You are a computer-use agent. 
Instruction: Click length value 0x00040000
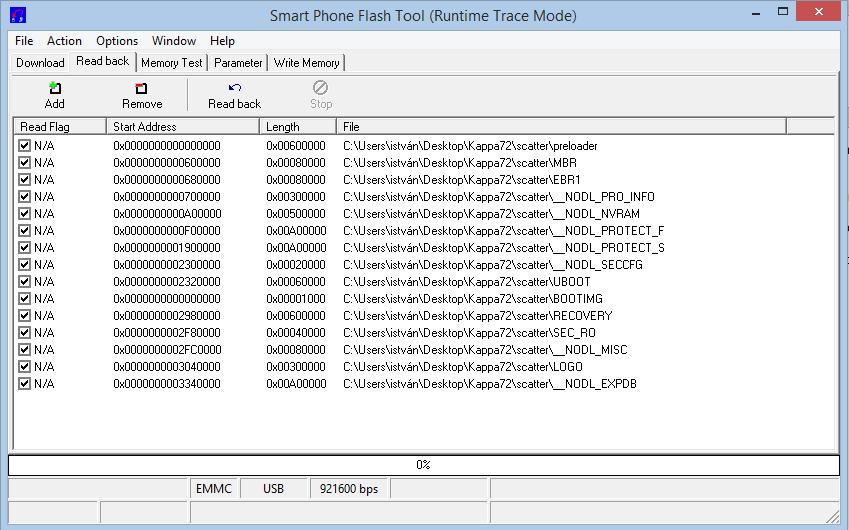point(296,332)
